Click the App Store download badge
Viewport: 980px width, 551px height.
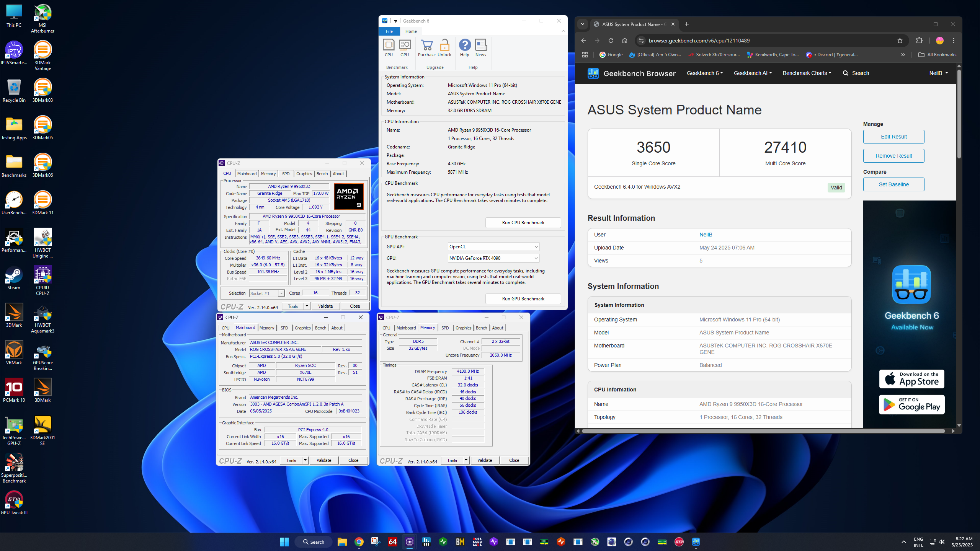point(911,379)
